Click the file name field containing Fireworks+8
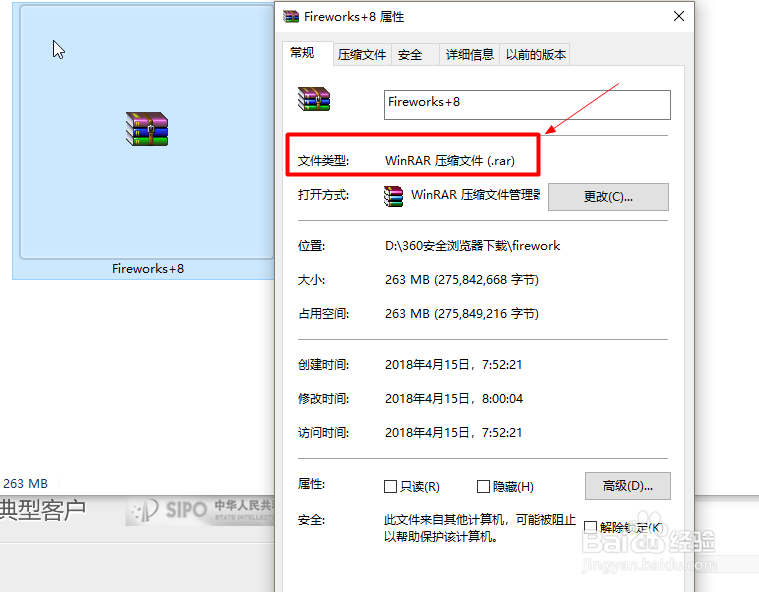This screenshot has height=592, width=759. point(527,105)
